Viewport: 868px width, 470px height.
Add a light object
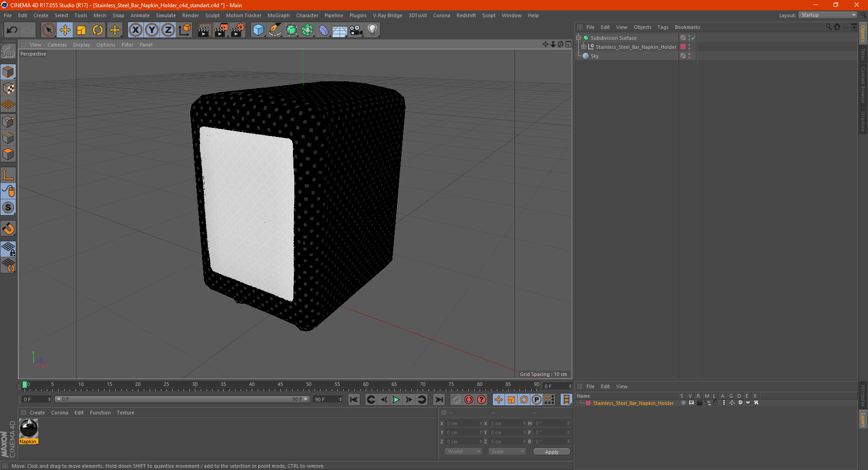pyautogui.click(x=373, y=30)
